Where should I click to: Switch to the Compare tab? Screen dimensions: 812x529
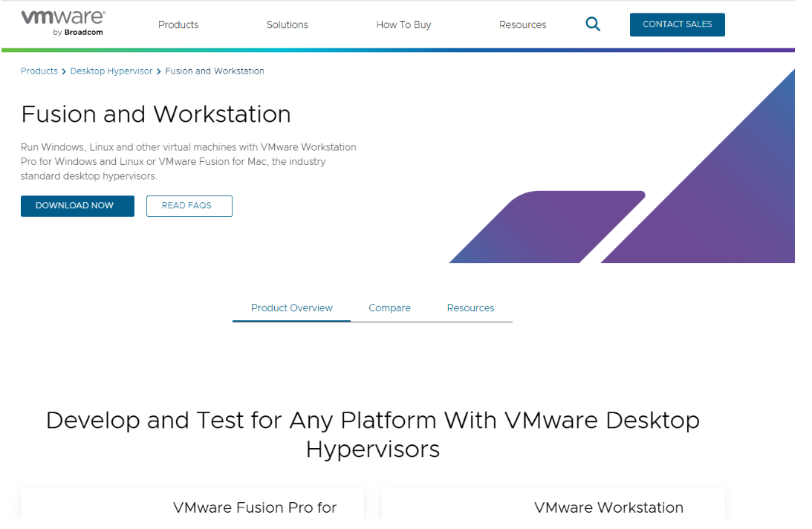click(x=389, y=308)
